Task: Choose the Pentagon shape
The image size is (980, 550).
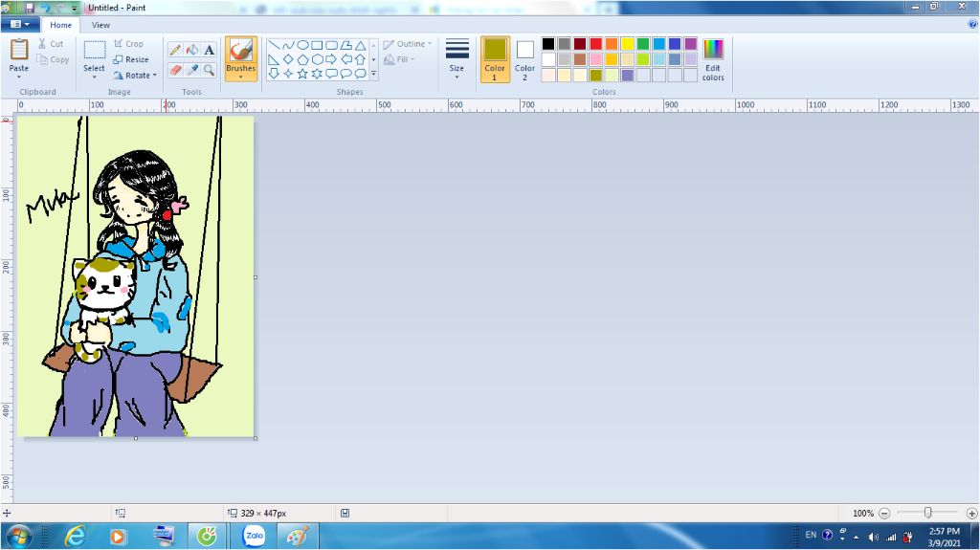Action: [302, 59]
